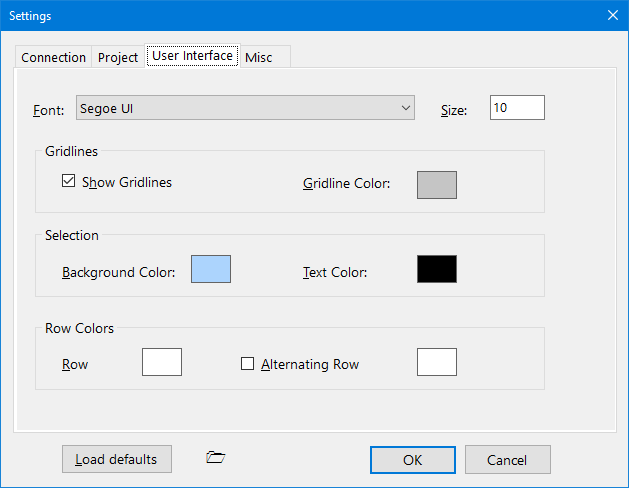The width and height of the screenshot is (629, 488).
Task: Click the open folder icon
Action: [x=216, y=457]
